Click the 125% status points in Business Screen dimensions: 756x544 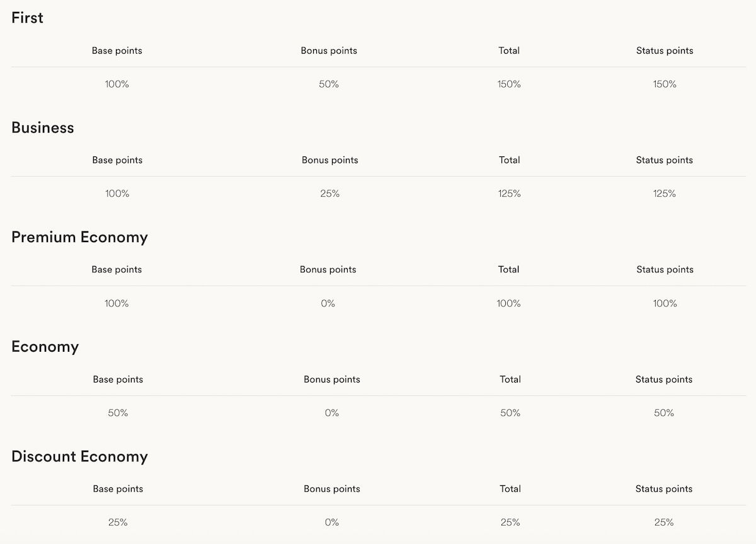click(x=665, y=194)
